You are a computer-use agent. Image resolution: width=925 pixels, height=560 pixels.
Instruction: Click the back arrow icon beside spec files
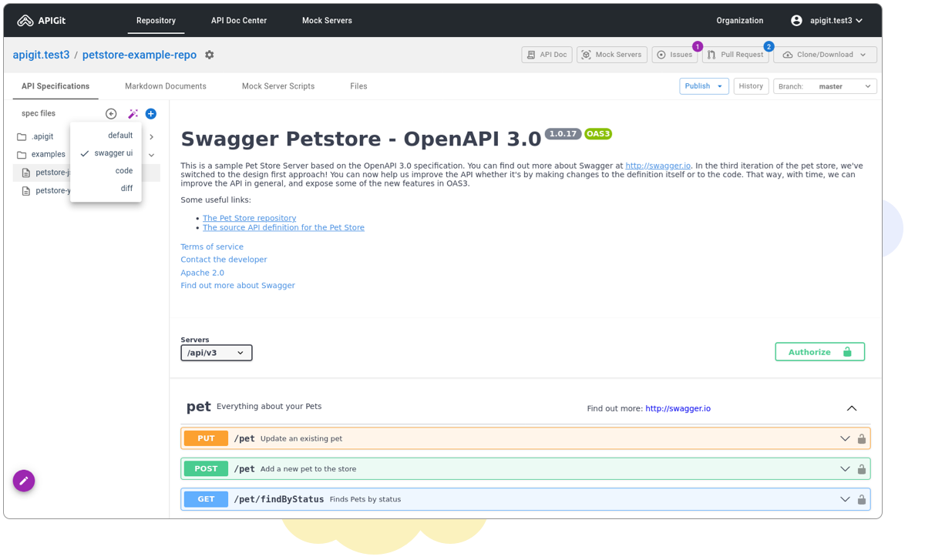coord(111,114)
